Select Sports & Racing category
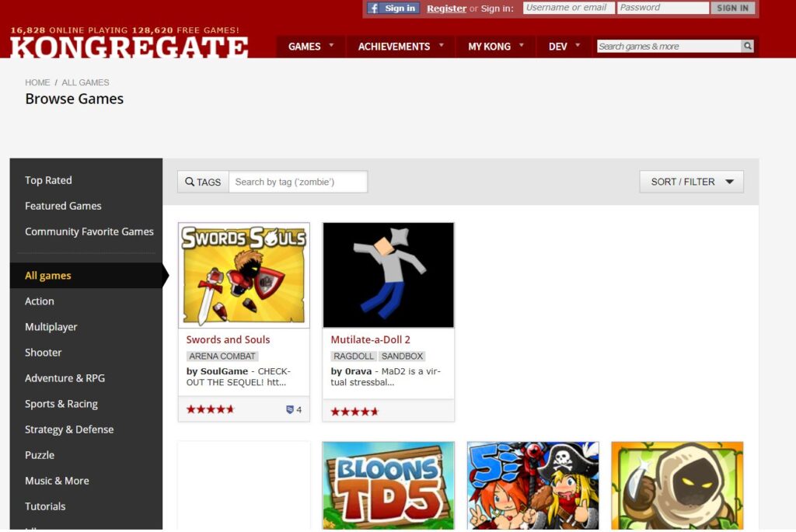796x532 pixels. 61,404
